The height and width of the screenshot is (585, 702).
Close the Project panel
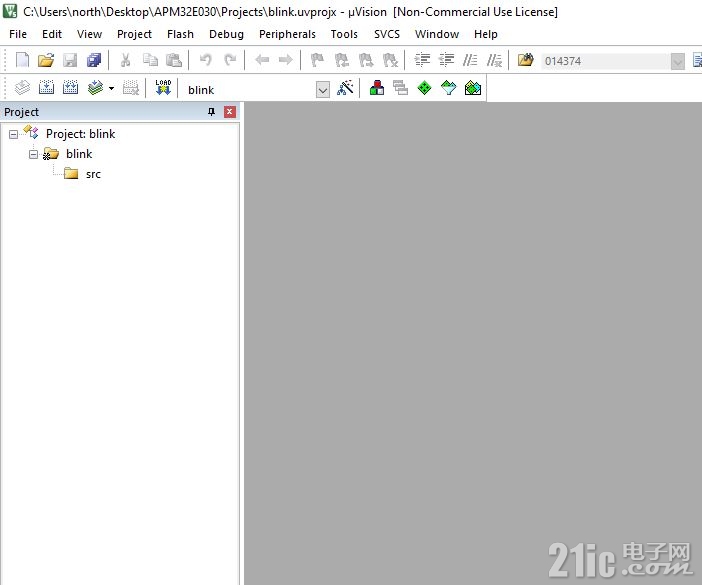click(230, 111)
